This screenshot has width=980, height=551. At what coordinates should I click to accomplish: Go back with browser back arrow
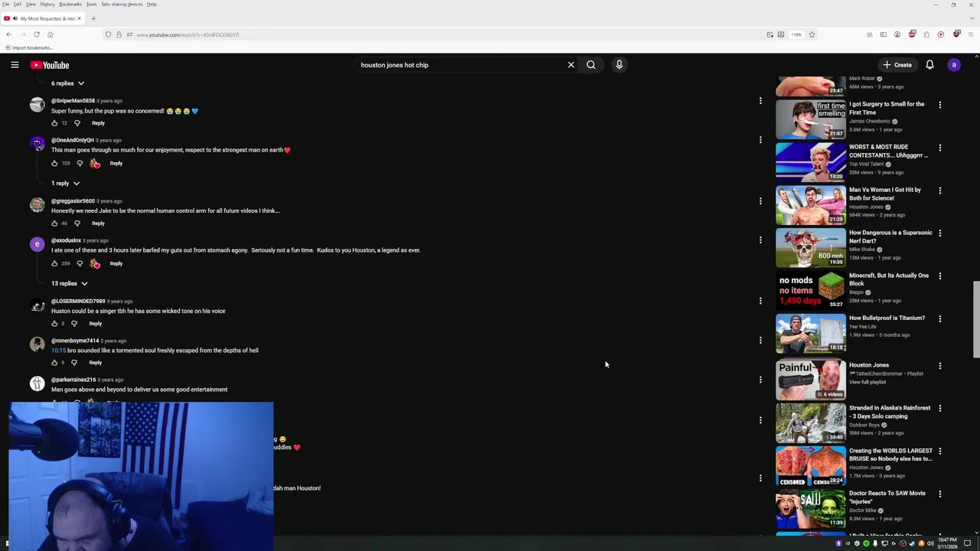pyautogui.click(x=8, y=34)
